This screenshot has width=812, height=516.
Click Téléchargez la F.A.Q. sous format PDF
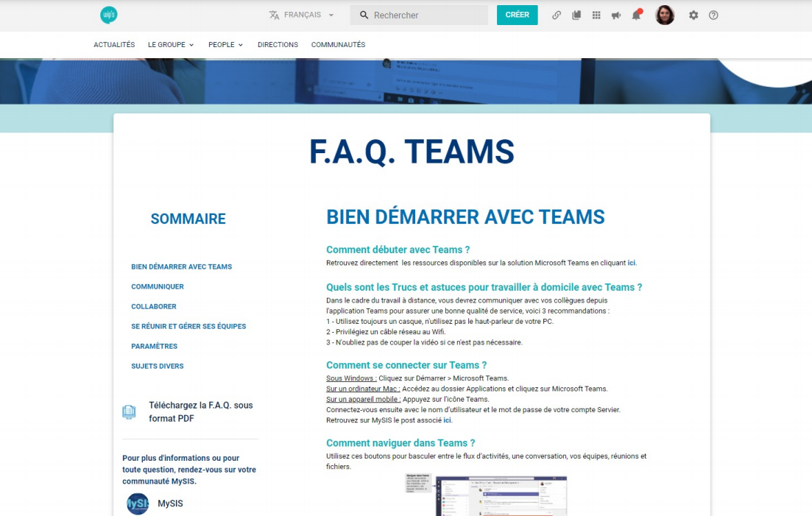201,412
